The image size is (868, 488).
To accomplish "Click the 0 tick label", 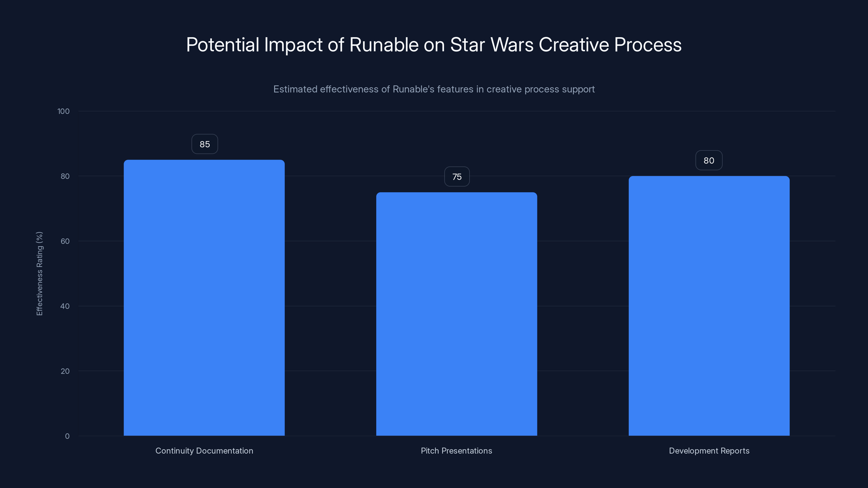I will pos(68,436).
